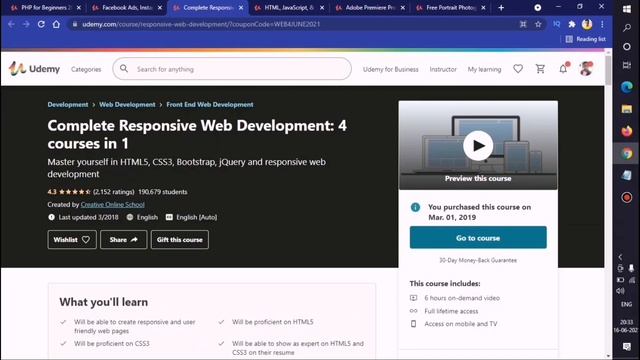Go to Web Development breadcrumb
The image size is (640, 360).
pos(127,104)
